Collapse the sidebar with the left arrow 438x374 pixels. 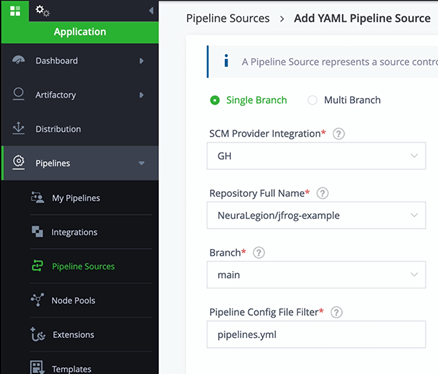(151, 11)
